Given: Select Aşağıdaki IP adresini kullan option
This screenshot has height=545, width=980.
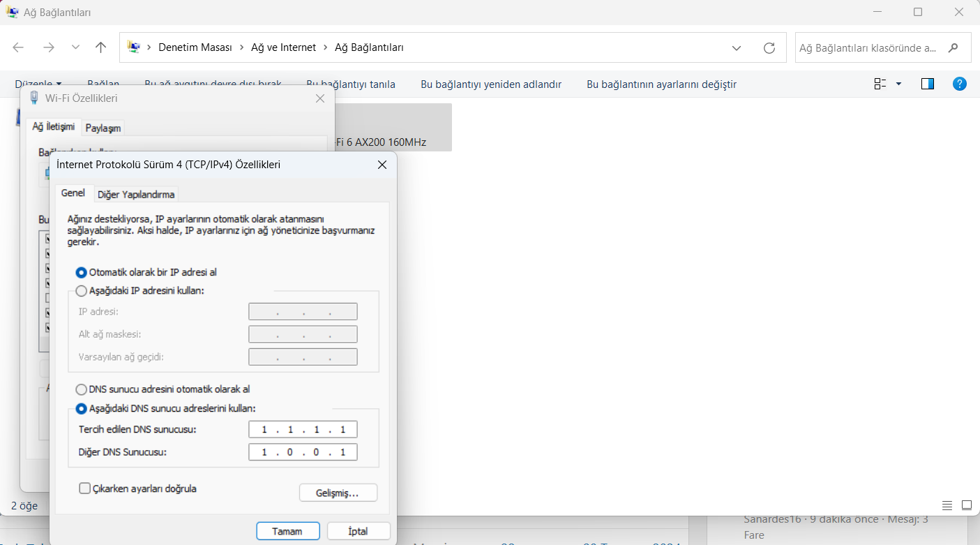Looking at the screenshot, I should [140, 290].
